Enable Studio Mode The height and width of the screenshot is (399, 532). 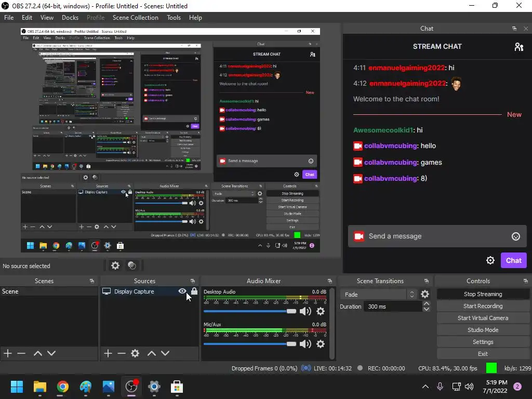point(483,330)
